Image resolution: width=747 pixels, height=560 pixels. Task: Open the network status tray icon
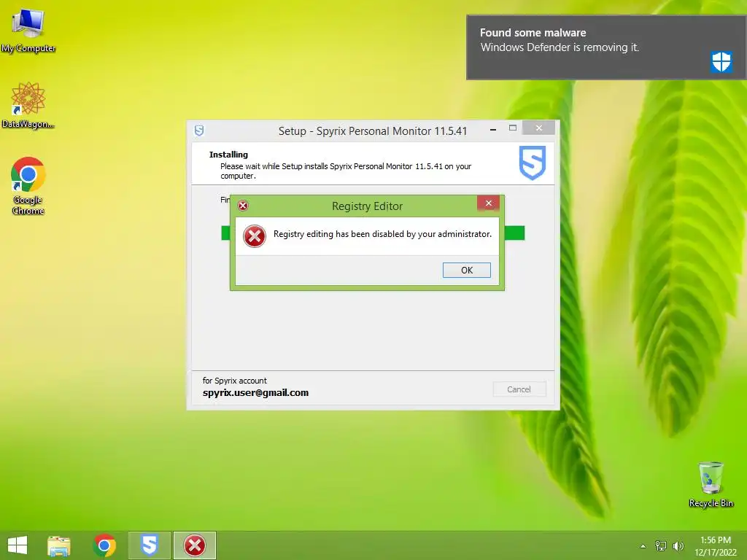[661, 545]
